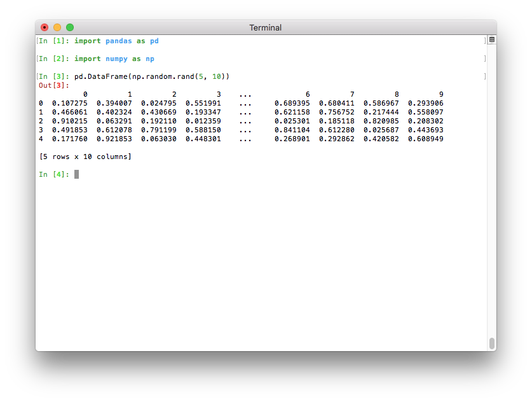Click the value 0.910215 in row 2
532x402 pixels.
(x=69, y=121)
